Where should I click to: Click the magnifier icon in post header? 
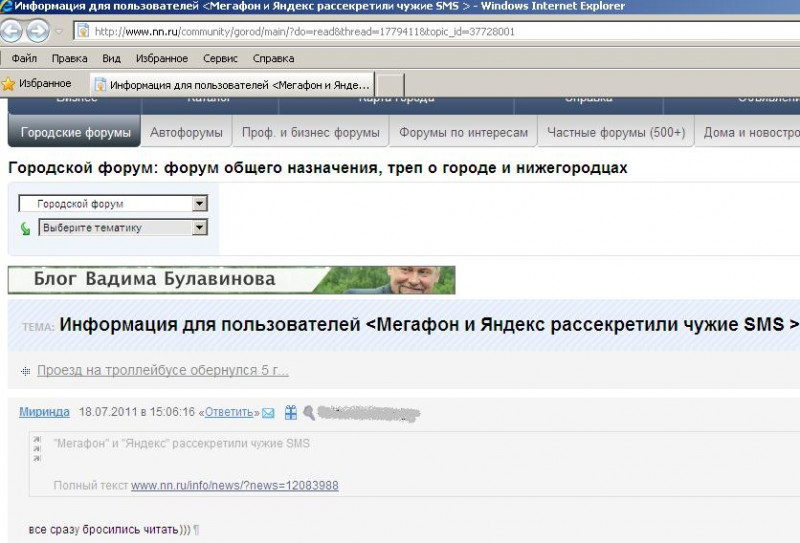[309, 412]
